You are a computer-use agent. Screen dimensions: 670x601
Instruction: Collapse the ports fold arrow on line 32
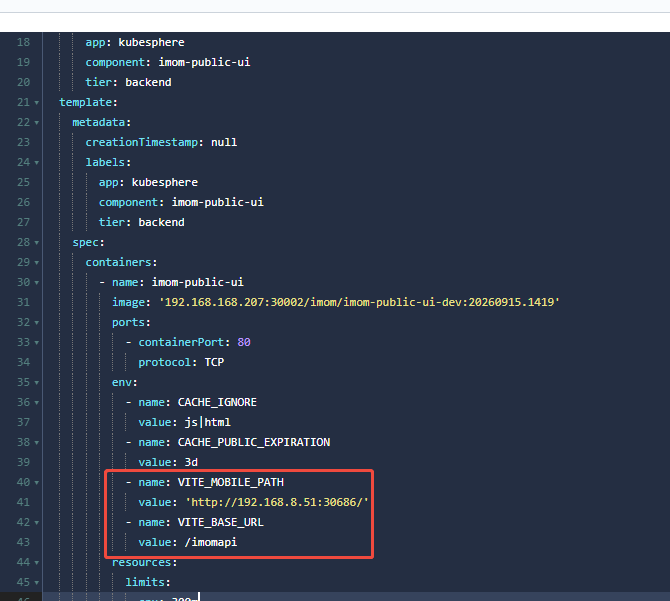click(x=37, y=323)
